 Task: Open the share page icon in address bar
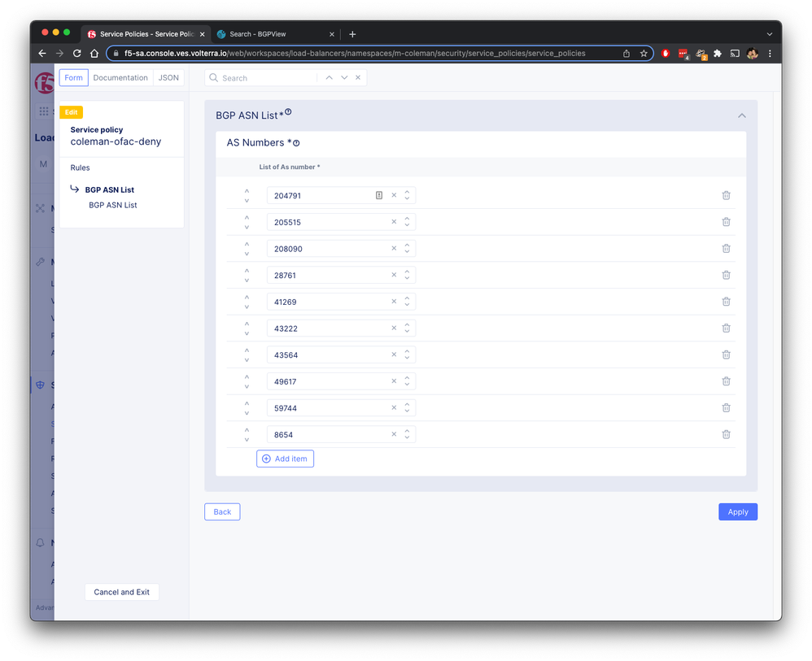[626, 54]
